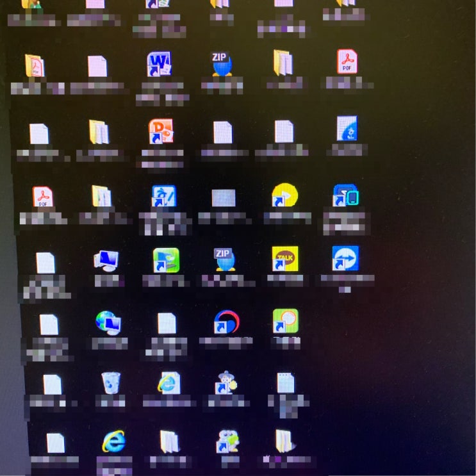Open PDF file above the Hangul document
Screen dimensions: 476x476
347,62
